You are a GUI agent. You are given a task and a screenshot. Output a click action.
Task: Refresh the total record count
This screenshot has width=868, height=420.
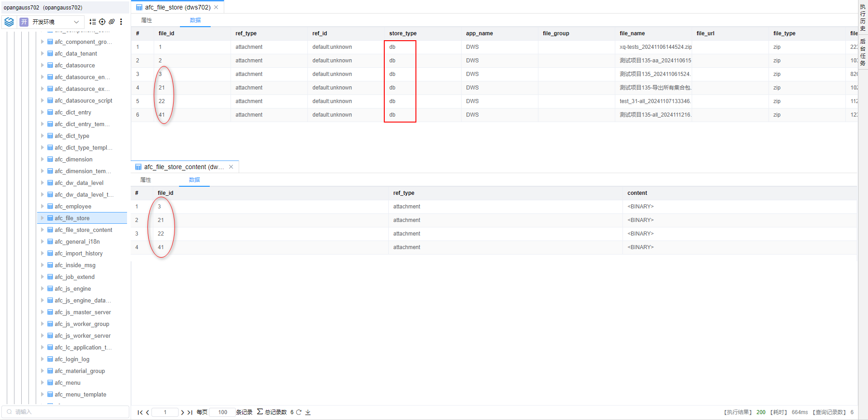[299, 412]
